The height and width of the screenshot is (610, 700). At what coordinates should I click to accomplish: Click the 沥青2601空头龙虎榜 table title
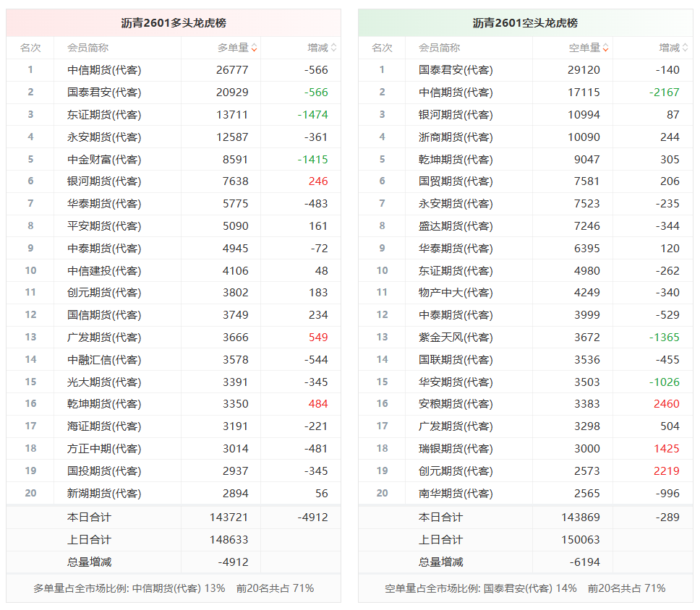[525, 22]
